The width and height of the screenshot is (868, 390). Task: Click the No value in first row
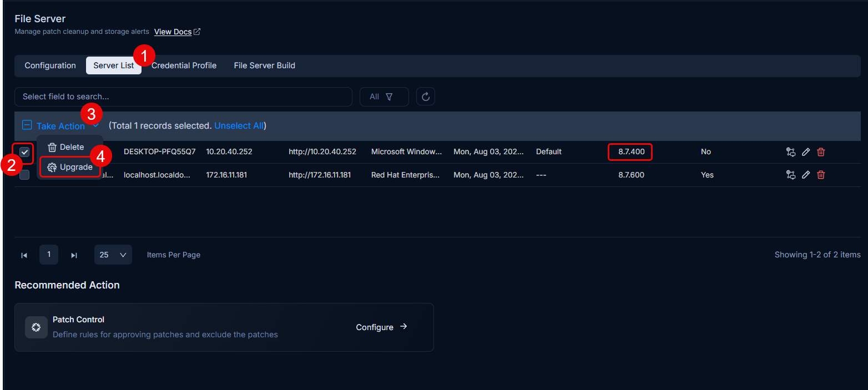(706, 151)
